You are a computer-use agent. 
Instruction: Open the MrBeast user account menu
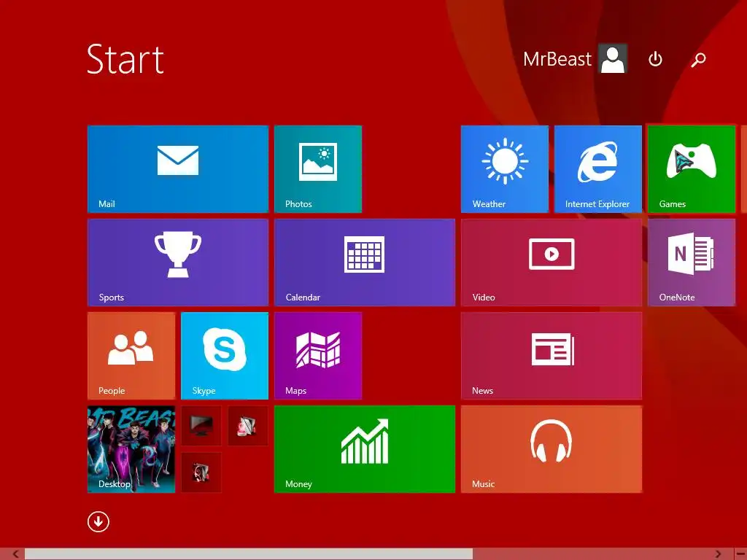click(575, 59)
